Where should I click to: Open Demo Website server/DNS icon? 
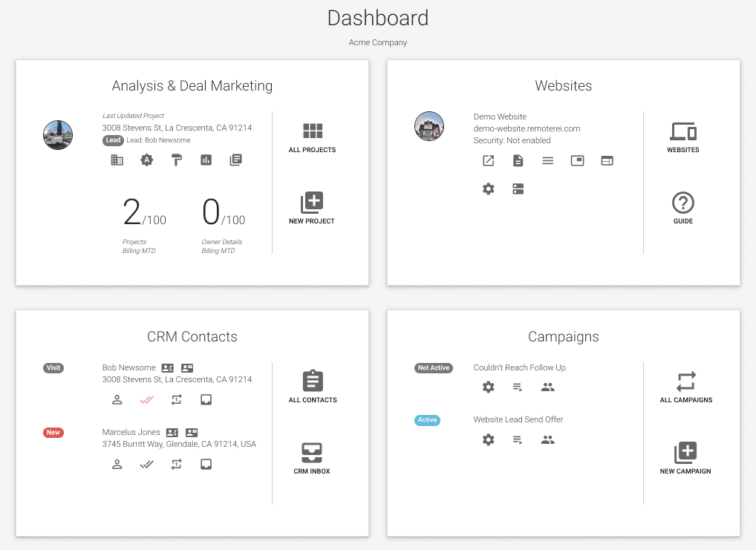pyautogui.click(x=518, y=189)
